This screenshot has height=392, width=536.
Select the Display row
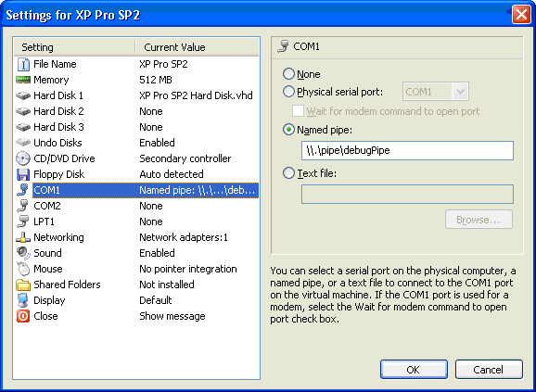coord(136,300)
